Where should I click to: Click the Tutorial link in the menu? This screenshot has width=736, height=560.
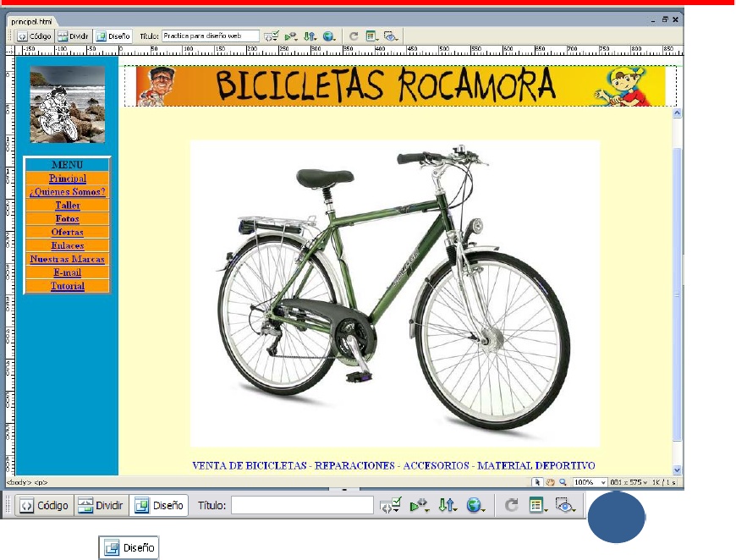click(x=67, y=286)
